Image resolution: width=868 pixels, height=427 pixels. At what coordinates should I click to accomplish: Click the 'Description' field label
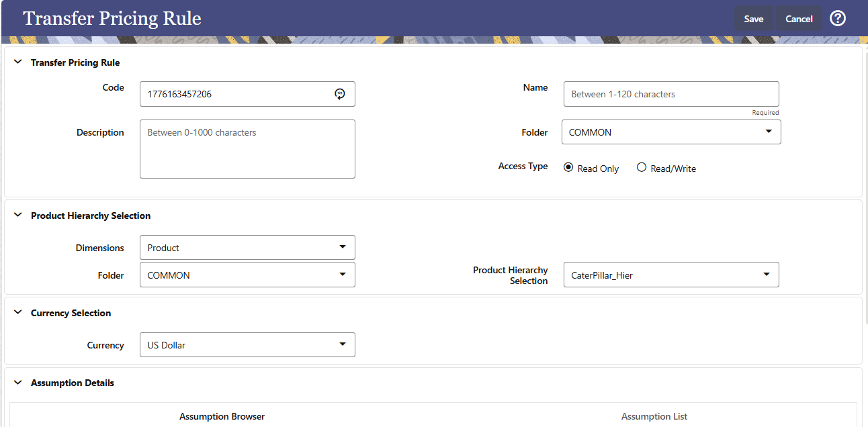(x=100, y=132)
